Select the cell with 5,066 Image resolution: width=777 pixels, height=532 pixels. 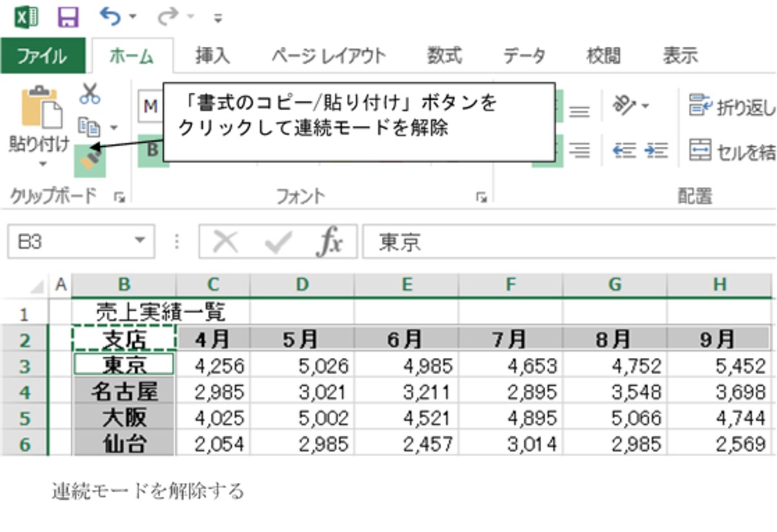pos(615,417)
